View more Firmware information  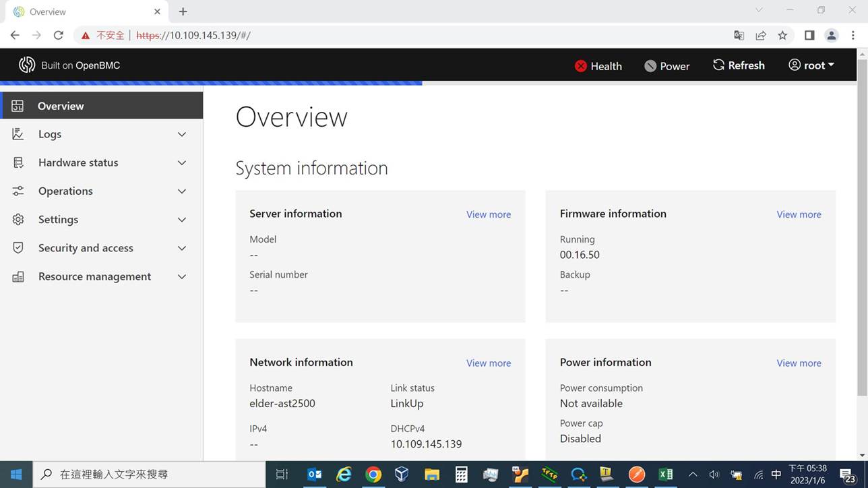[x=799, y=214]
